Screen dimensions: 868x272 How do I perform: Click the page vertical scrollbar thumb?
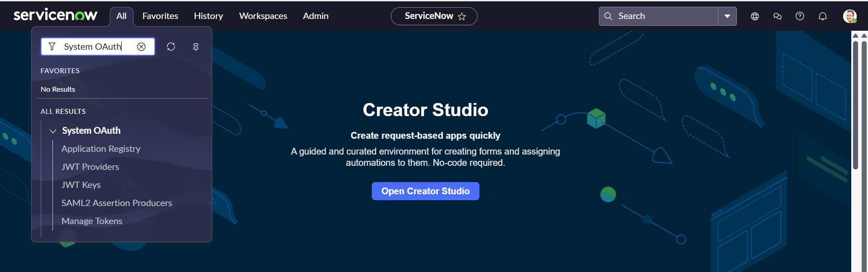click(855, 105)
